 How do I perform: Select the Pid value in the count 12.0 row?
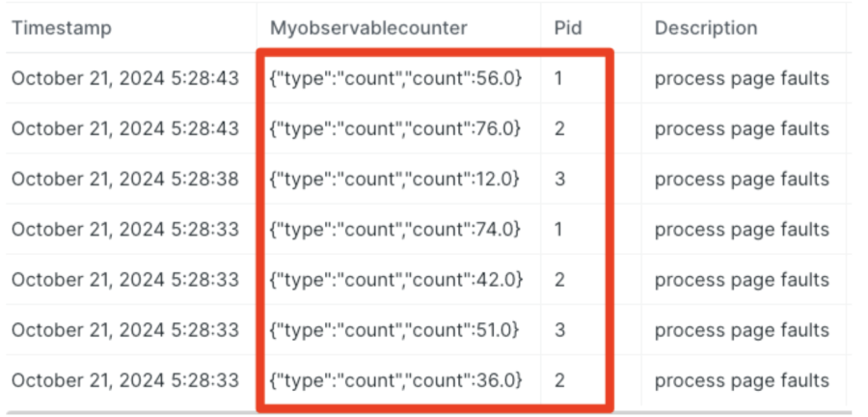(558, 180)
